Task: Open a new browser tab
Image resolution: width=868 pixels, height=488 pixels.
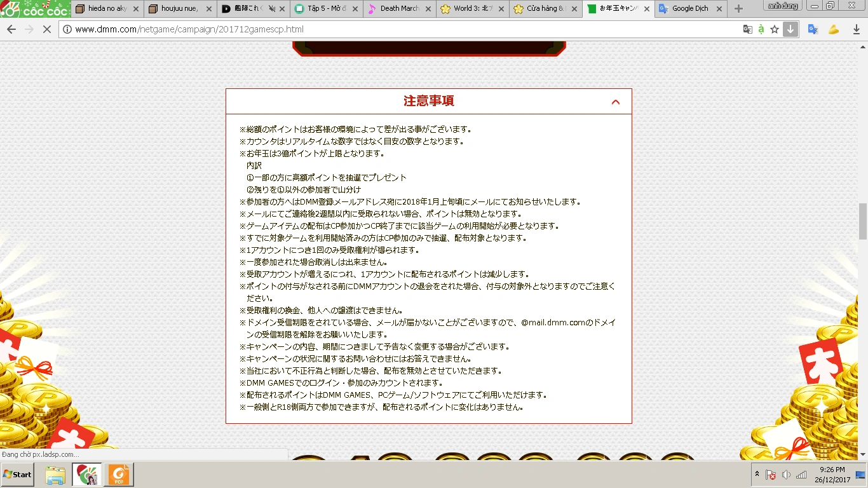Action: tap(738, 9)
